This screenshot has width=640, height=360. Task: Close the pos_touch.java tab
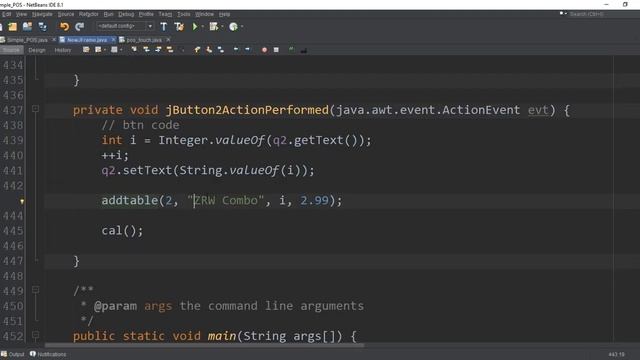168,40
